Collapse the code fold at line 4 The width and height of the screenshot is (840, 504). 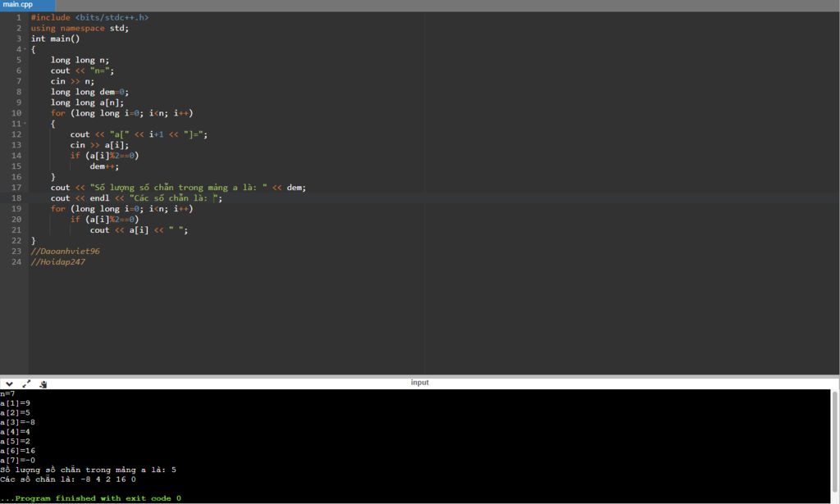pyautogui.click(x=25, y=49)
